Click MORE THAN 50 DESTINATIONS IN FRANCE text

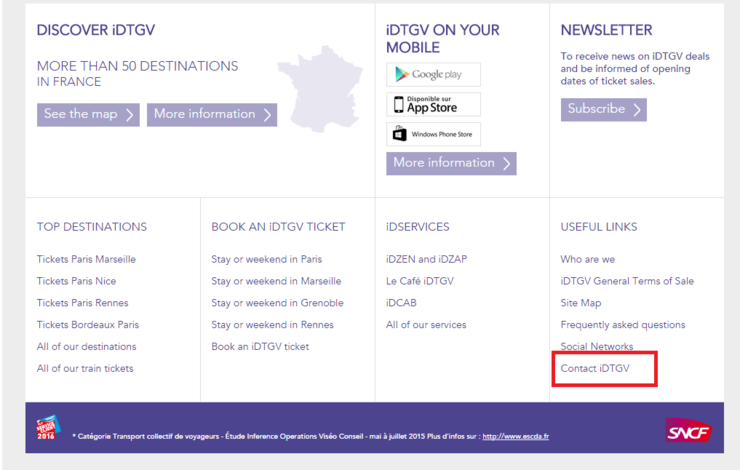pos(137,74)
